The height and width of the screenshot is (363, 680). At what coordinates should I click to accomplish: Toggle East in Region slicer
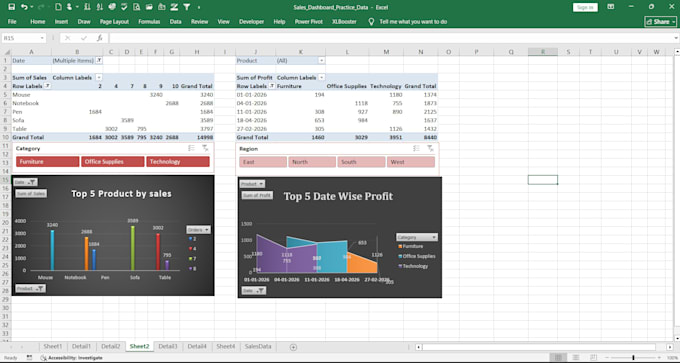pyautogui.click(x=263, y=162)
